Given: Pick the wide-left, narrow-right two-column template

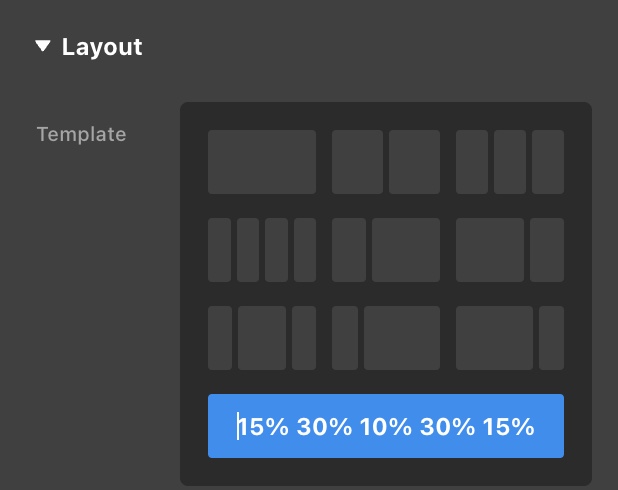Looking at the screenshot, I should click(x=510, y=250).
